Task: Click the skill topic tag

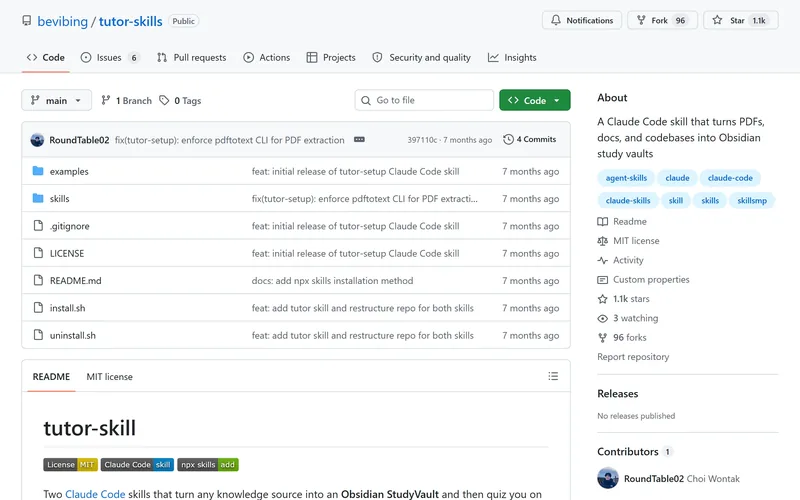Action: coord(676,201)
